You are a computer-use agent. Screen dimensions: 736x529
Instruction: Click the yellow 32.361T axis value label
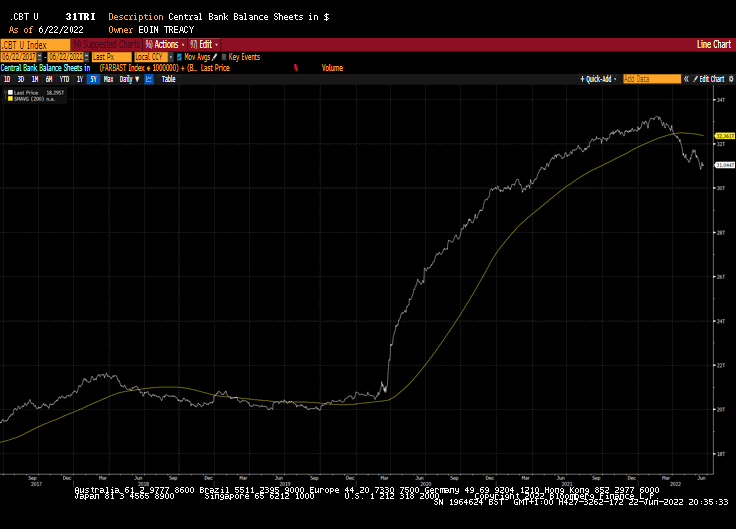pyautogui.click(x=725, y=136)
